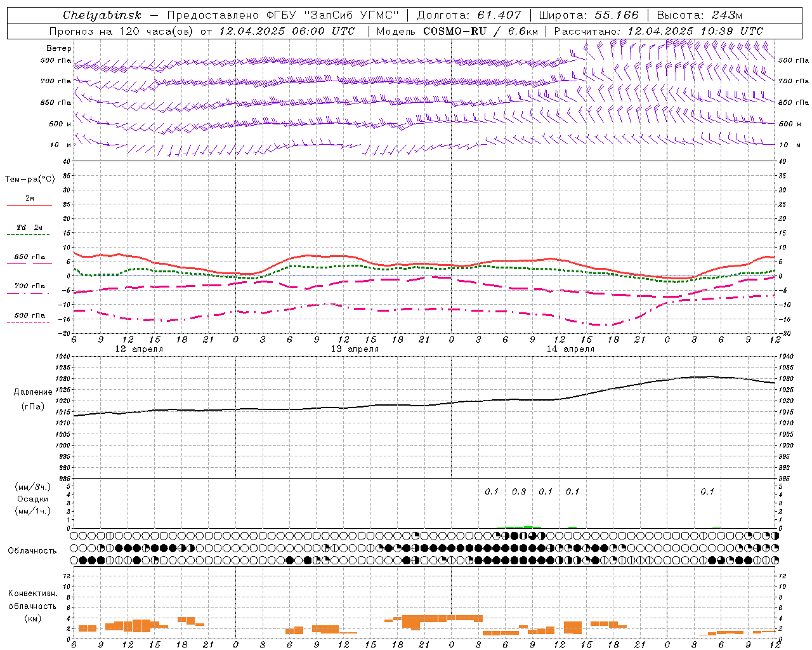The width and height of the screenshot is (812, 650).
Task: Click the '12.04.2025 06:00 UTC' forecast start time
Action: (x=287, y=31)
